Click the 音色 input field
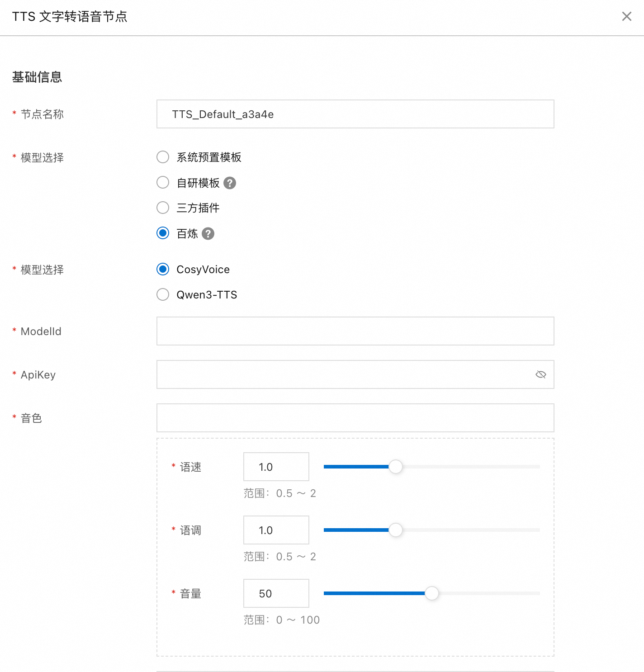644x672 pixels. (x=355, y=418)
